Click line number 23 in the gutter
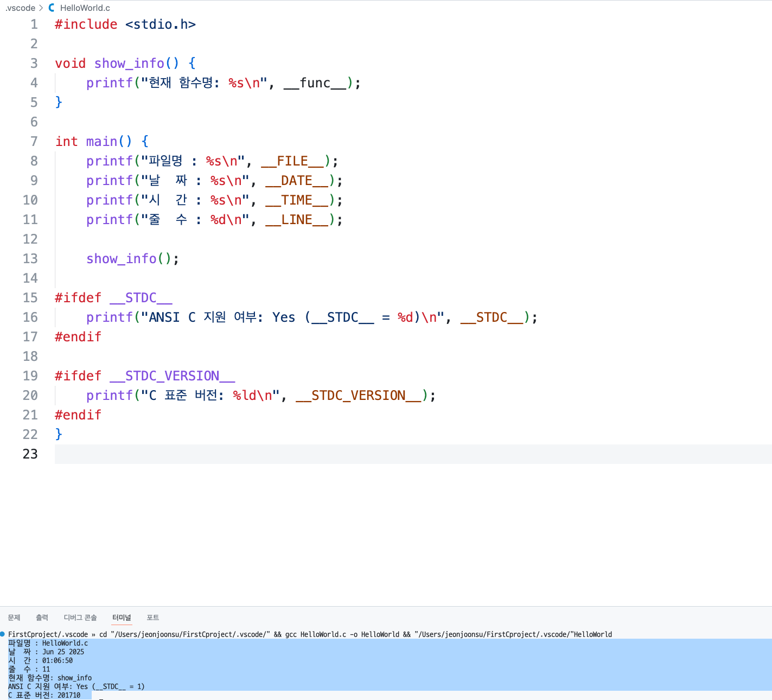 coord(30,454)
